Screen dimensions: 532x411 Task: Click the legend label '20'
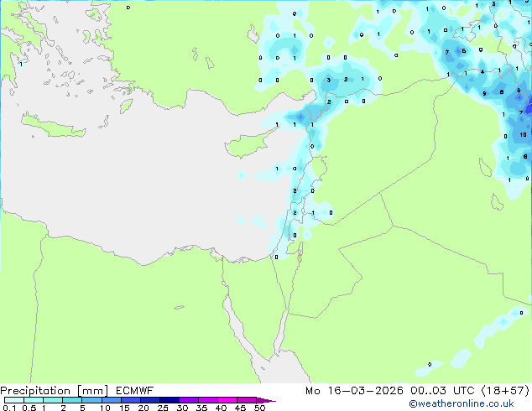point(143,408)
